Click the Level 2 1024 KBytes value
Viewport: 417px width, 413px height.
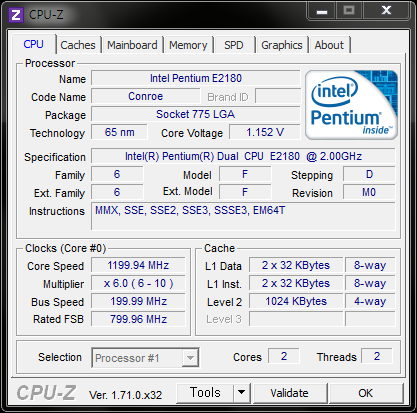296,301
